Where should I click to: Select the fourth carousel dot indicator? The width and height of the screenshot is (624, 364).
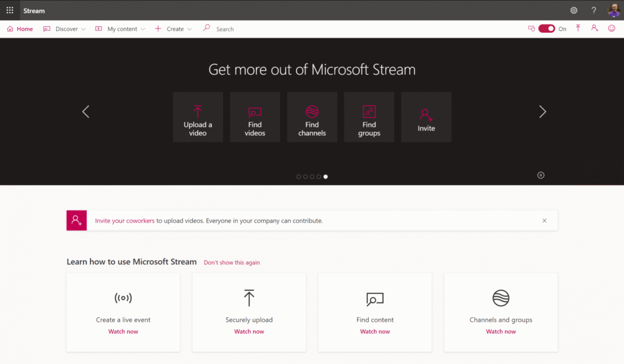point(319,177)
